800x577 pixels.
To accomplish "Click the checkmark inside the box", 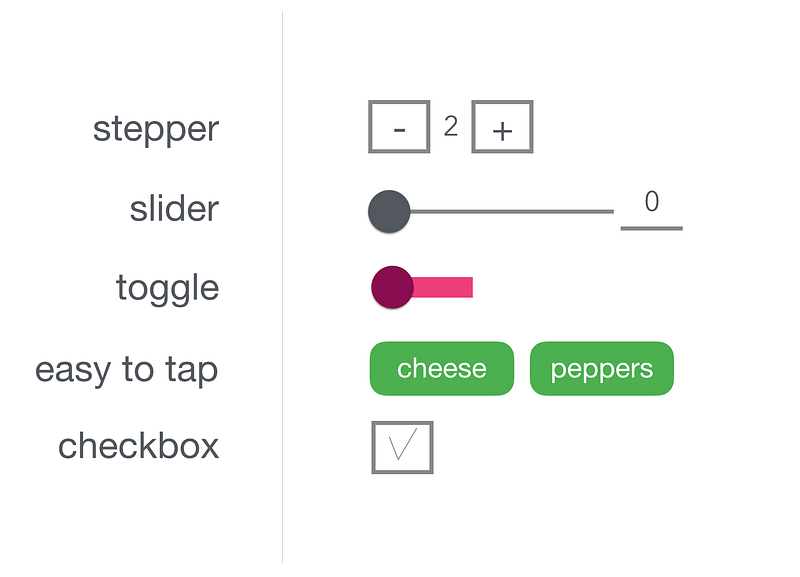I will [403, 444].
